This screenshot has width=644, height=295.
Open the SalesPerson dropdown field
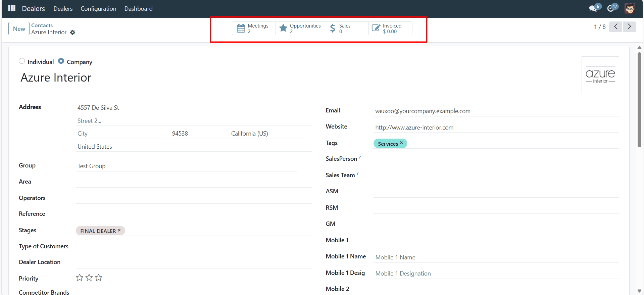(496, 159)
